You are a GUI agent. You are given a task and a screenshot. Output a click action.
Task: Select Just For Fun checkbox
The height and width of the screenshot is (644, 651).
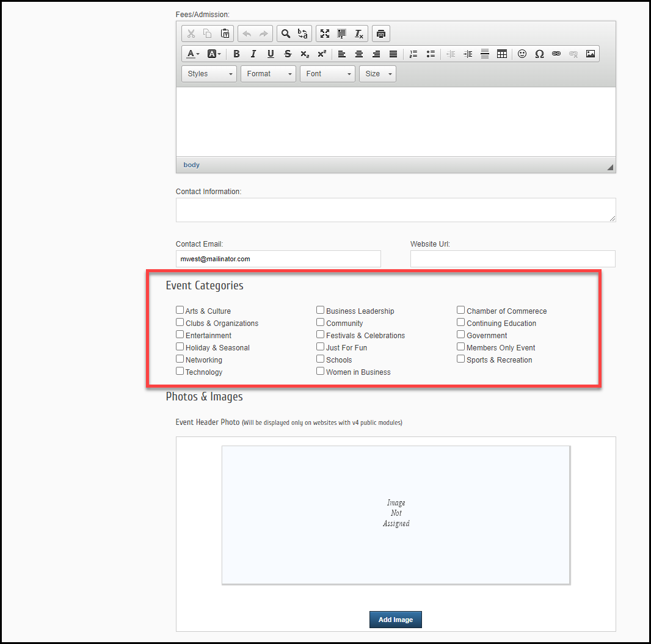coord(320,347)
